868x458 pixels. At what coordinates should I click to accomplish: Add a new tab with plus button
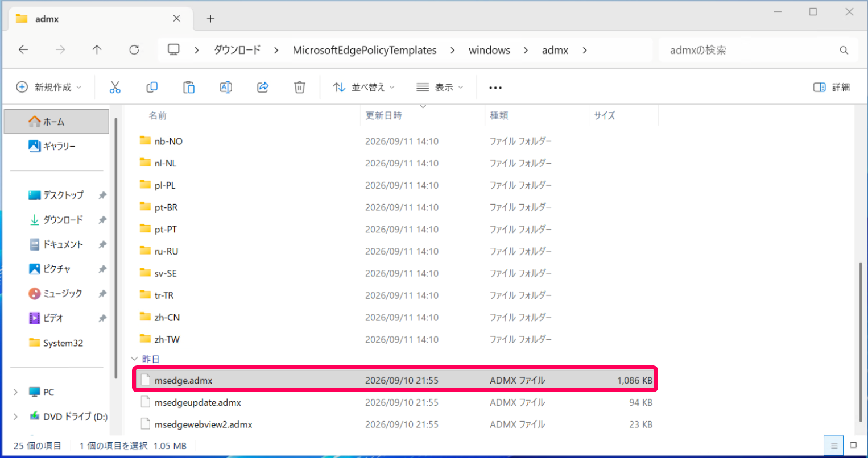point(210,19)
